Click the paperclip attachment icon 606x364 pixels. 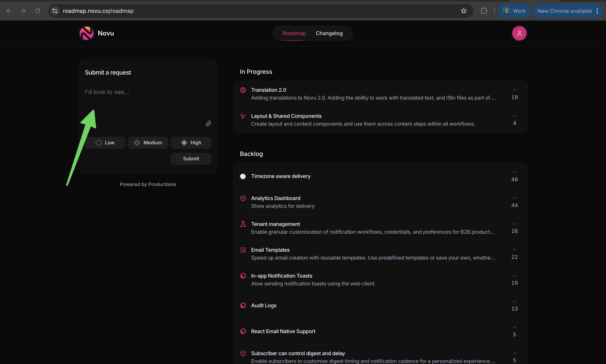pyautogui.click(x=208, y=123)
